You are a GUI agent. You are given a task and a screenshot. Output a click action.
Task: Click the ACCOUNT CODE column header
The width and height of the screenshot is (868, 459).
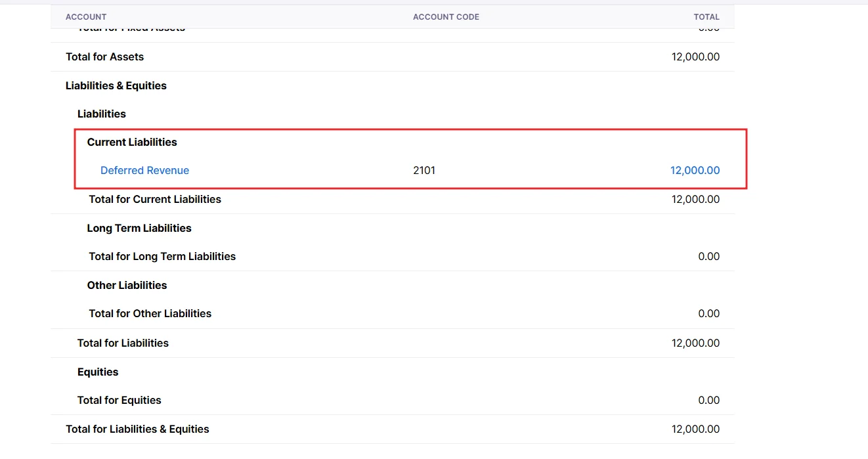[446, 17]
